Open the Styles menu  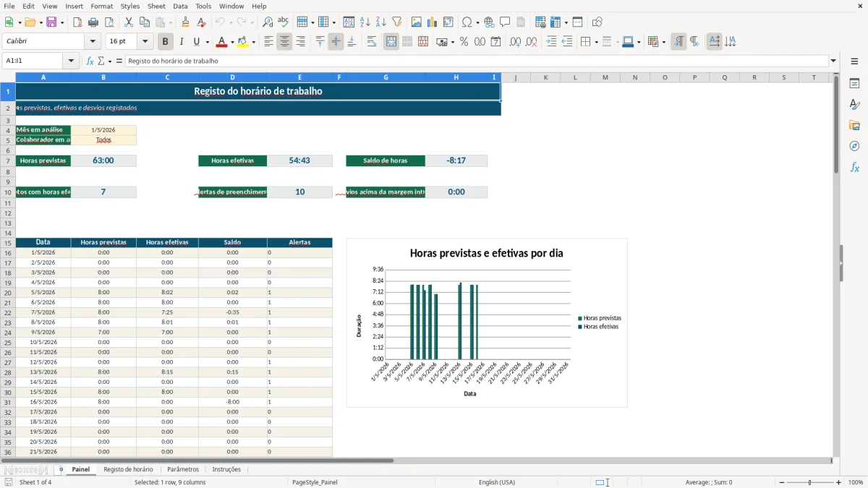pos(130,6)
